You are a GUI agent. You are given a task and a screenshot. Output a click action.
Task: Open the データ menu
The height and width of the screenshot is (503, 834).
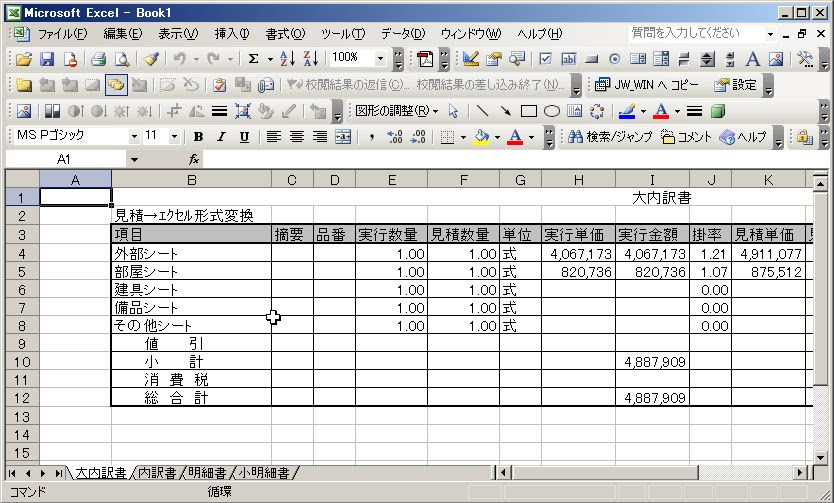[403, 34]
